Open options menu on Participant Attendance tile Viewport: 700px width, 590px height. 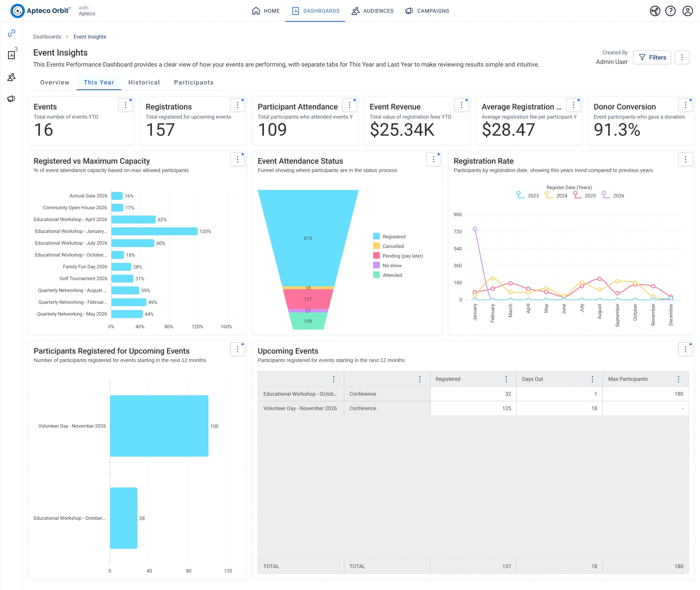point(350,105)
